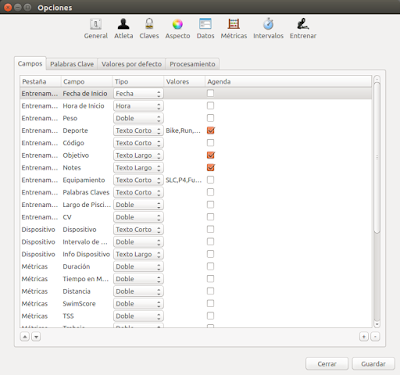Select the Tiempo en M... field name
The width and height of the screenshot is (400, 375).
pyautogui.click(x=86, y=279)
